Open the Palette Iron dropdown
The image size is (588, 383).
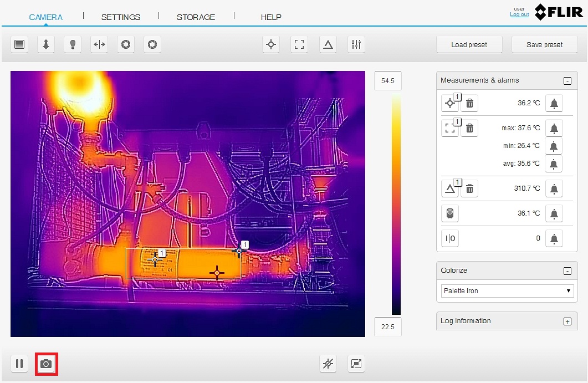[508, 291]
